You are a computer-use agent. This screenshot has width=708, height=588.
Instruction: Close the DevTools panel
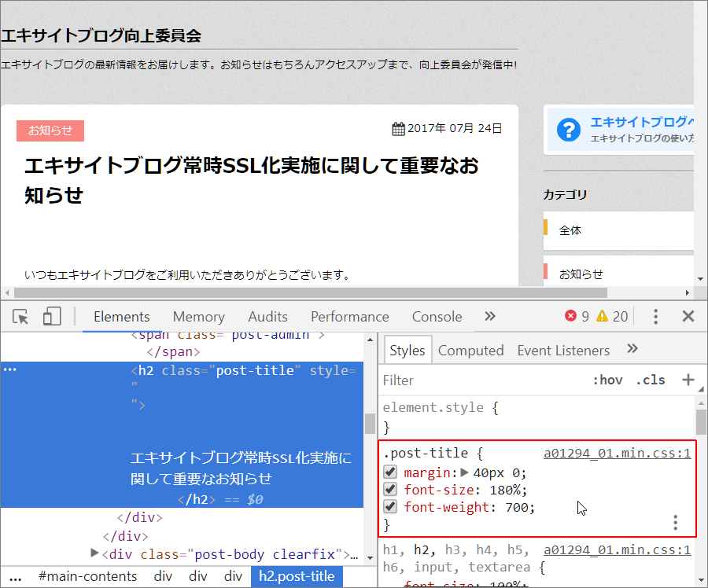click(688, 316)
